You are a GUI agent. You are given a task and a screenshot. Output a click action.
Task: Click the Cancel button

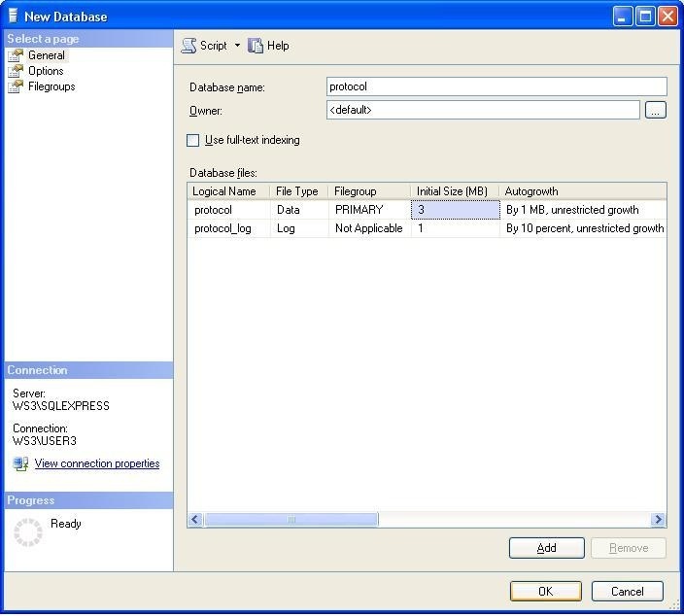click(628, 592)
